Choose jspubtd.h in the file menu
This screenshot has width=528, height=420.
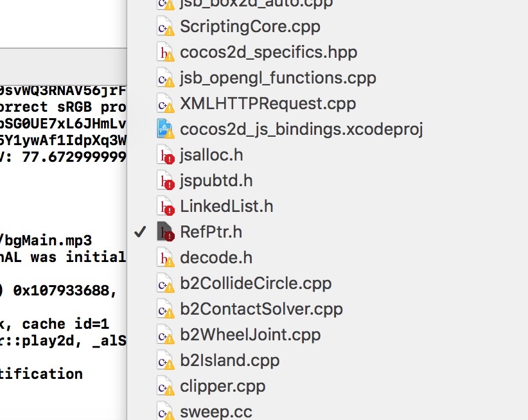[x=216, y=180]
